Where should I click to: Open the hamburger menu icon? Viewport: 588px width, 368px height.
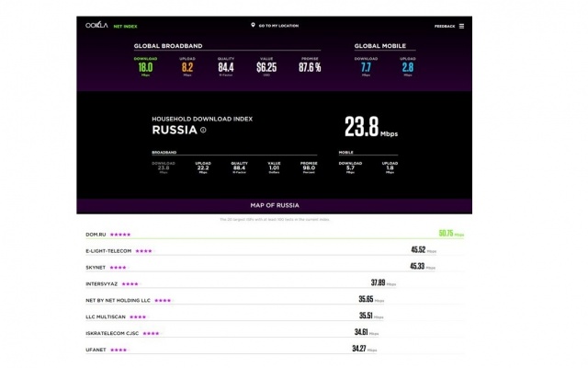(x=461, y=27)
